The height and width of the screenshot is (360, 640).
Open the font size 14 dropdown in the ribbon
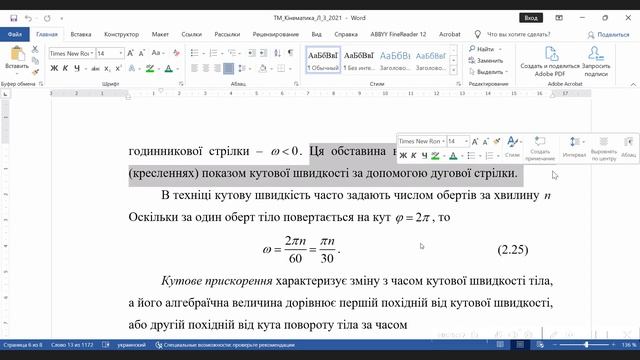point(120,53)
